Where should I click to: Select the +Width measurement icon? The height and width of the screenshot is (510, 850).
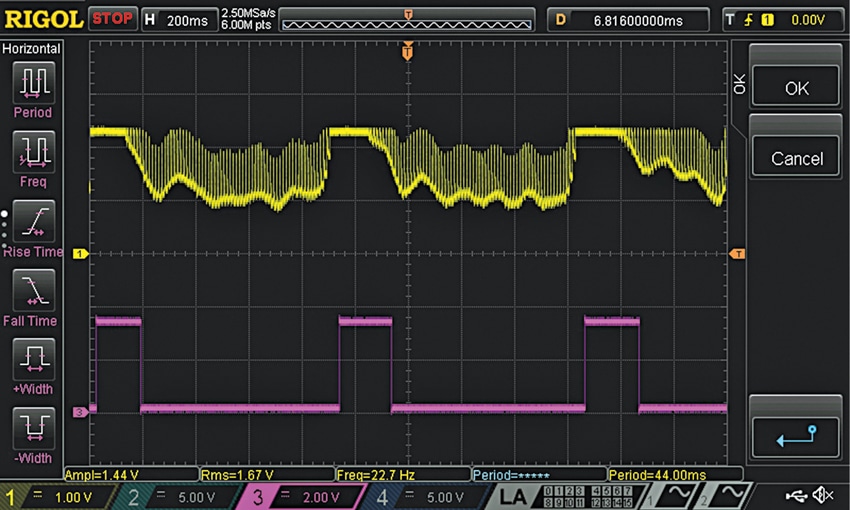[x=33, y=359]
